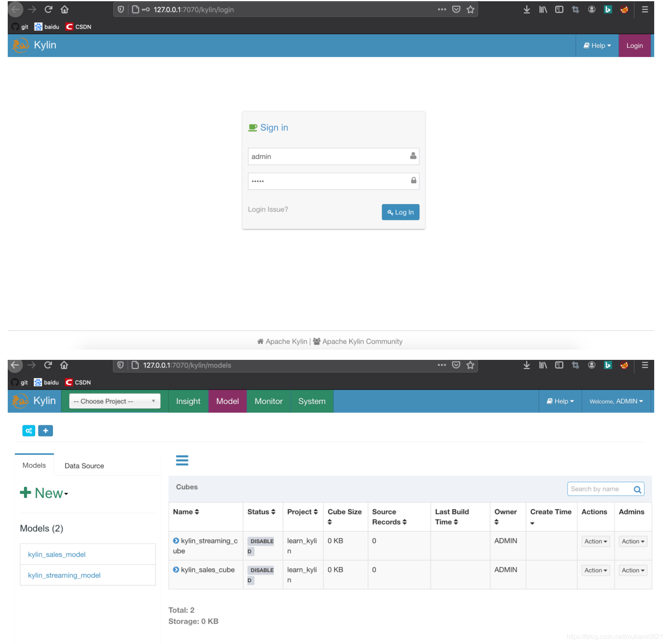
Task: Open library icon in login browser toolbar
Action: click(543, 9)
